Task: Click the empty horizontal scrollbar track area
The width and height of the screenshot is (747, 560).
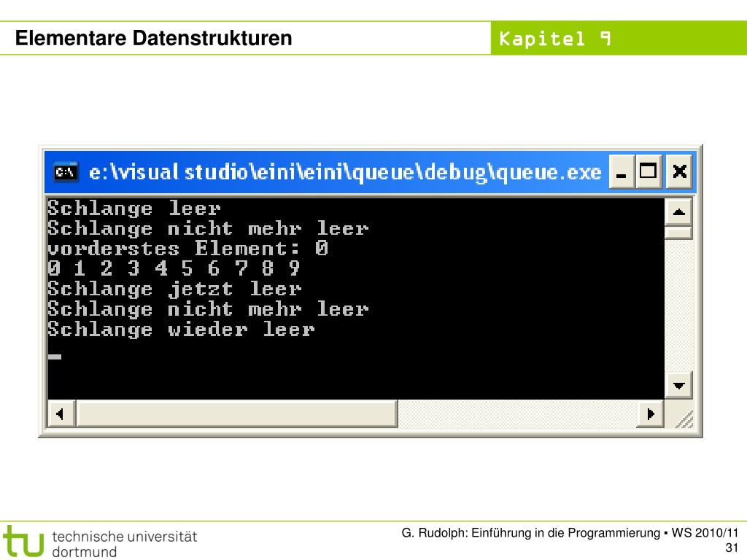Action: coord(517,414)
